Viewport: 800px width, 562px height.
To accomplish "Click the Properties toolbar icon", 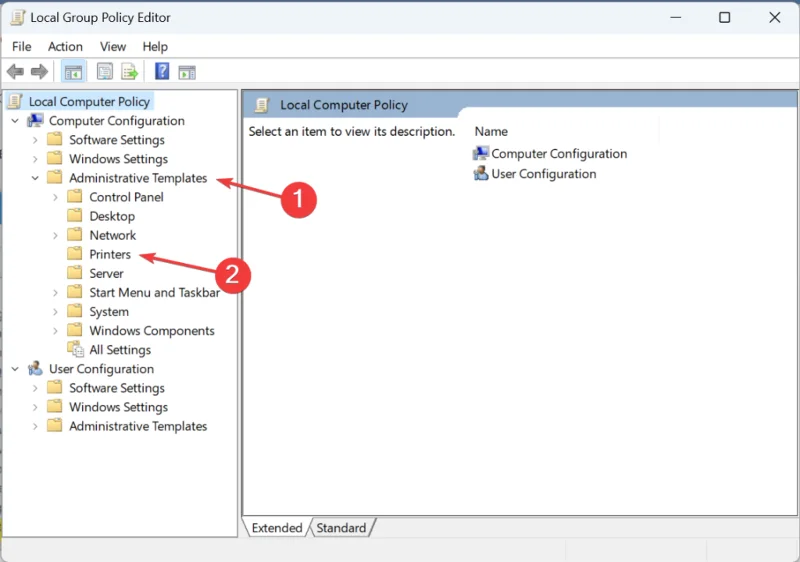I will click(x=104, y=71).
